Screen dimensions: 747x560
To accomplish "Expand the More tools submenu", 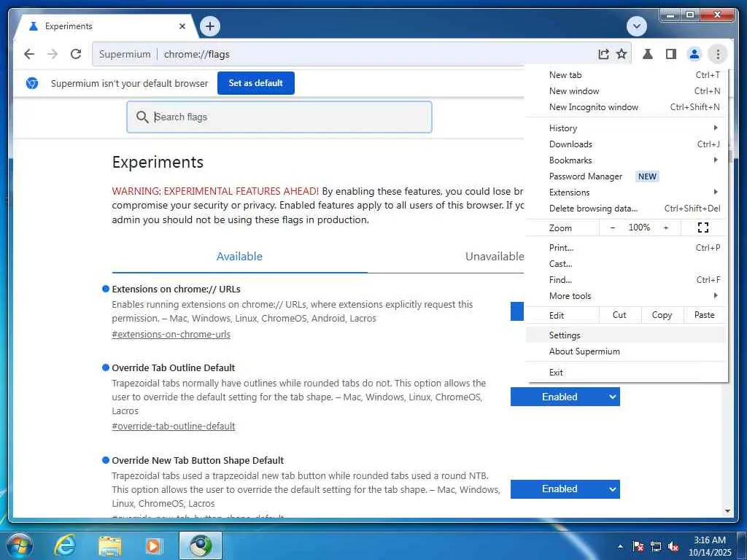I will coord(627,296).
